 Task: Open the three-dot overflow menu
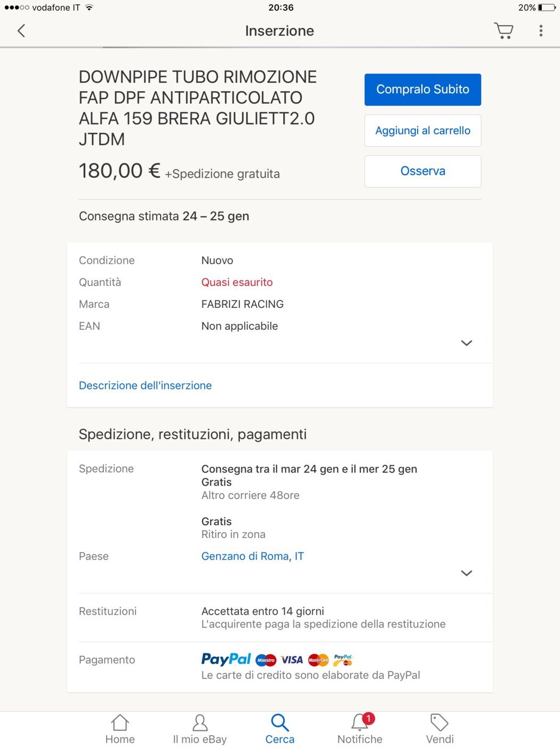(x=541, y=30)
